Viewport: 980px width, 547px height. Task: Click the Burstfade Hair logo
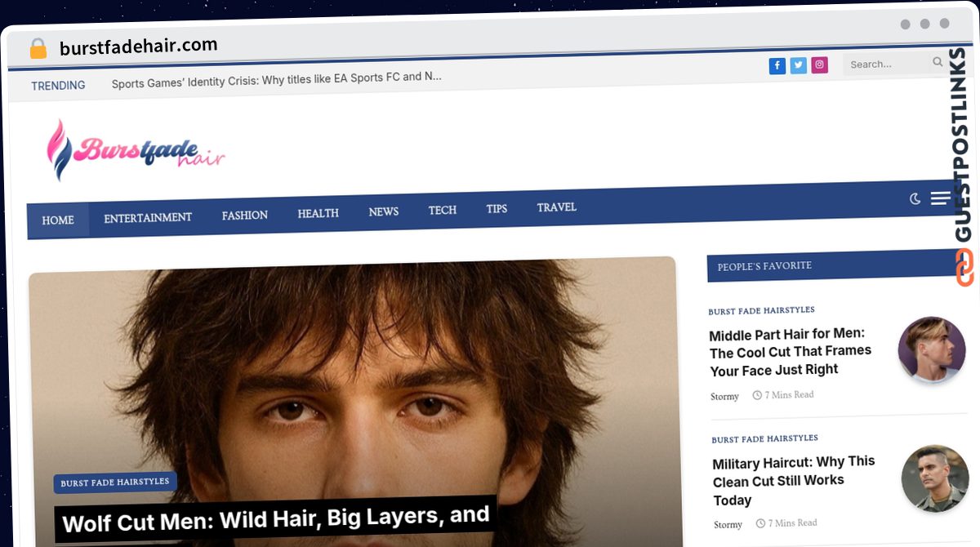pos(136,150)
